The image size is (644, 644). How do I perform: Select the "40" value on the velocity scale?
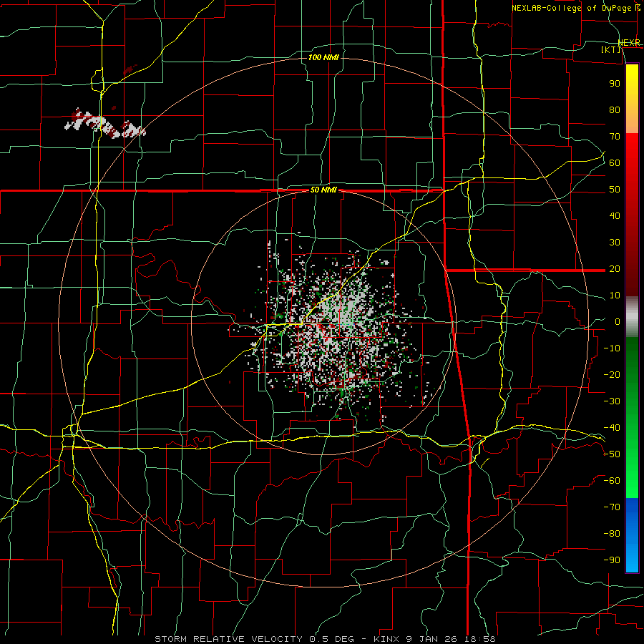coord(615,216)
